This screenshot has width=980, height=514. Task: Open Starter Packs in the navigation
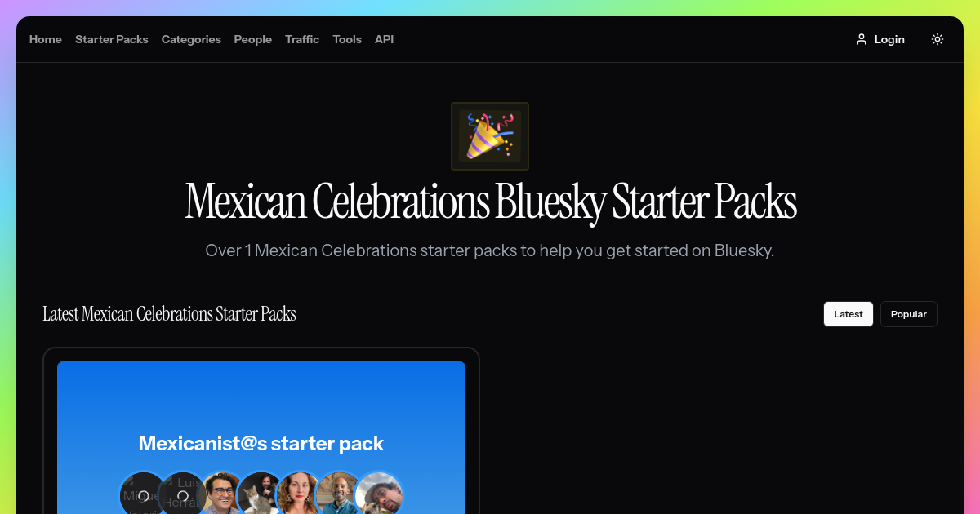pyautogui.click(x=112, y=39)
